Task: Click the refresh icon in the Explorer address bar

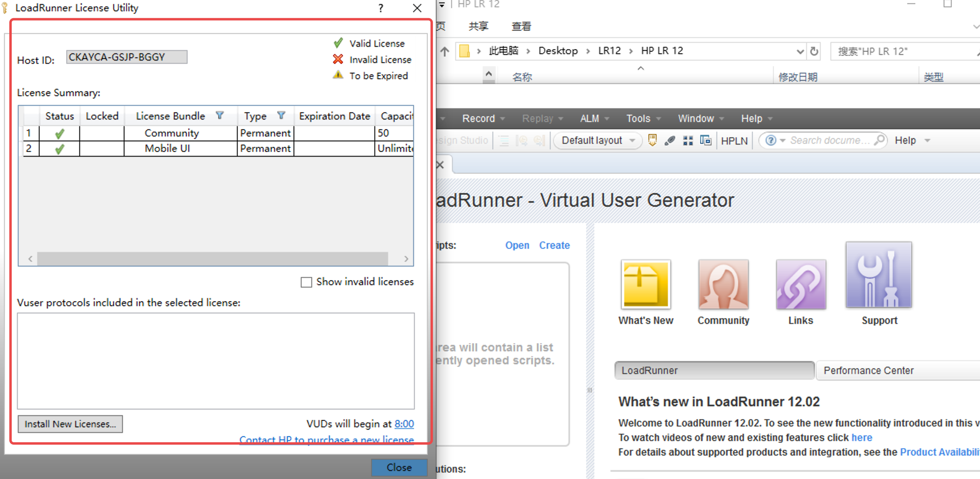Action: click(814, 51)
